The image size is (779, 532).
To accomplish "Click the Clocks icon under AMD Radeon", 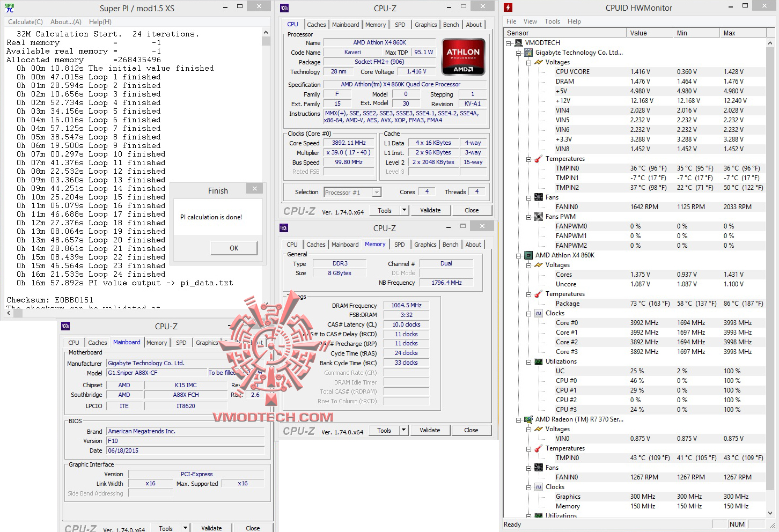I will pyautogui.click(x=539, y=487).
